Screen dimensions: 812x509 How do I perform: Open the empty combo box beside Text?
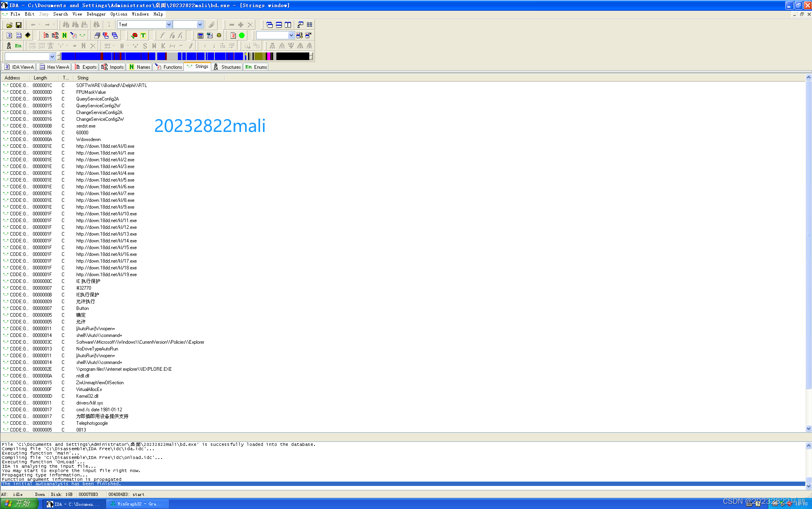pyautogui.click(x=200, y=25)
